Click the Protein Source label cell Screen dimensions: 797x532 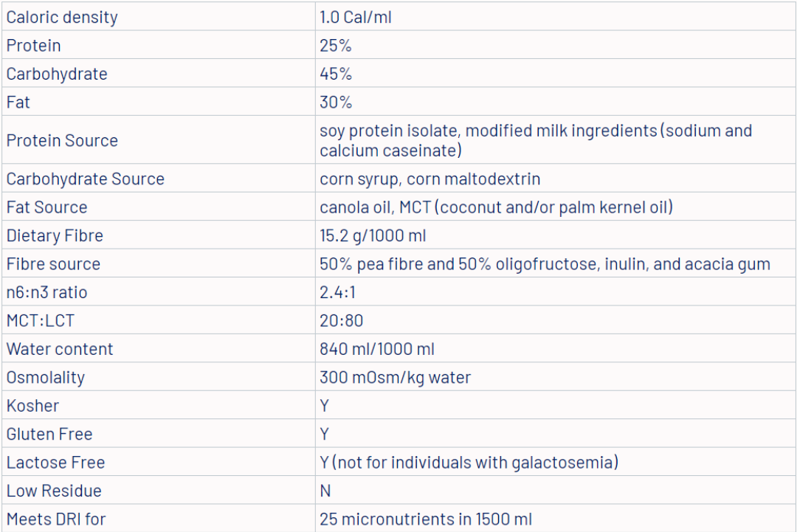[62, 140]
